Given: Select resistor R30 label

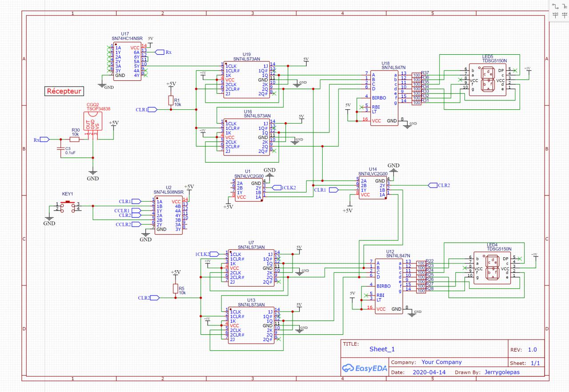Looking at the screenshot, I should click(x=75, y=130).
